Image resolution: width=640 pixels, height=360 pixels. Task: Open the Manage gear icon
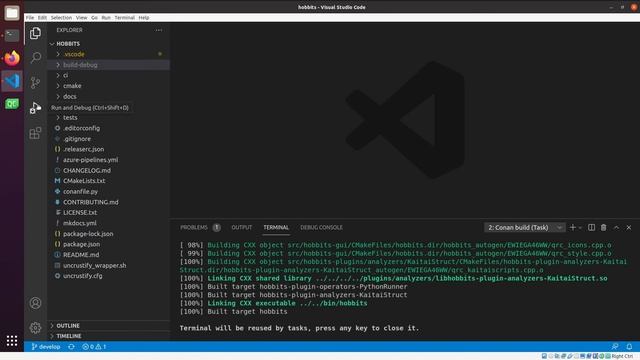36,327
